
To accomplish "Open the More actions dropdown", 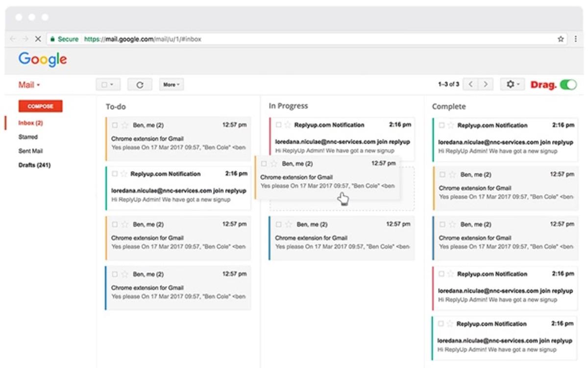I will coord(171,84).
